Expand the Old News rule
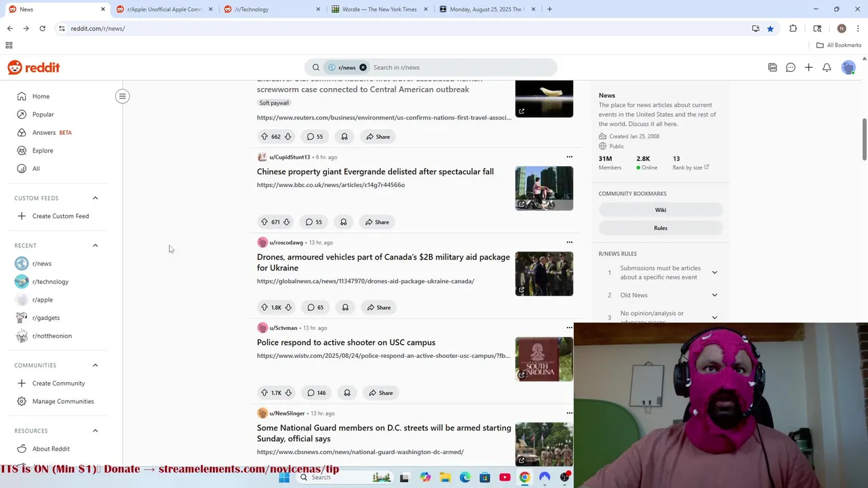Viewport: 868px width, 488px height. tap(714, 295)
